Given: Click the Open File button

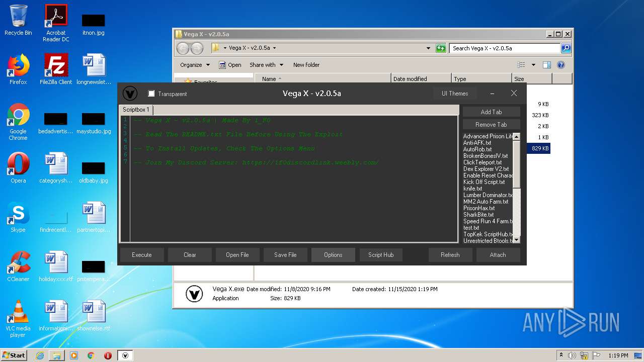Looking at the screenshot, I should (x=237, y=255).
